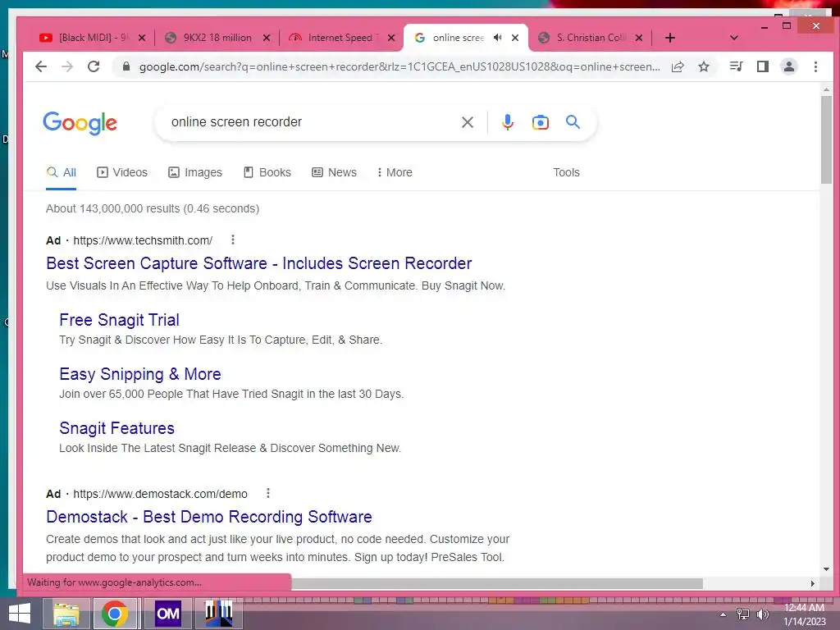840x630 pixels.
Task: Open the Snagit Features link
Action: tap(116, 428)
